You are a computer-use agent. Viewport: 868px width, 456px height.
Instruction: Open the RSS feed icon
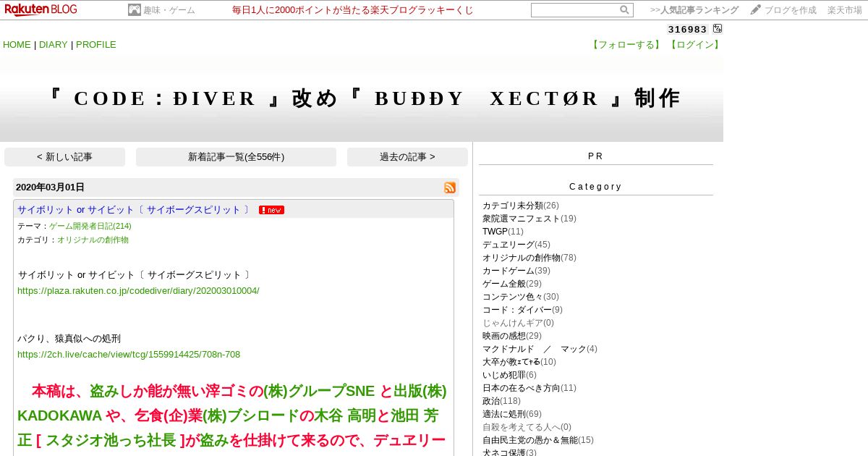tap(450, 187)
